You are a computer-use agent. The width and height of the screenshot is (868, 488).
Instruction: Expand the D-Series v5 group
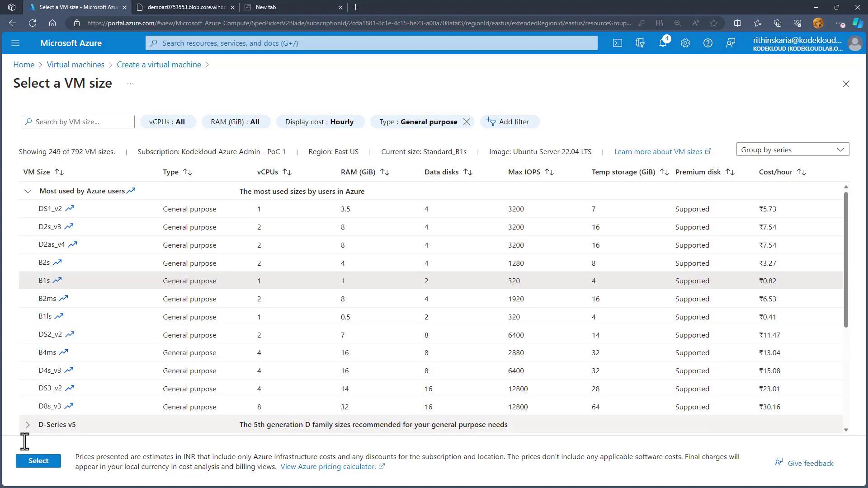(28, 425)
